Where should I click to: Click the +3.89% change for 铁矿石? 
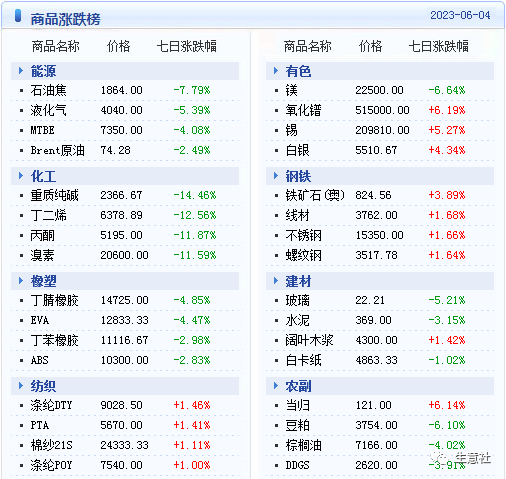[447, 195]
